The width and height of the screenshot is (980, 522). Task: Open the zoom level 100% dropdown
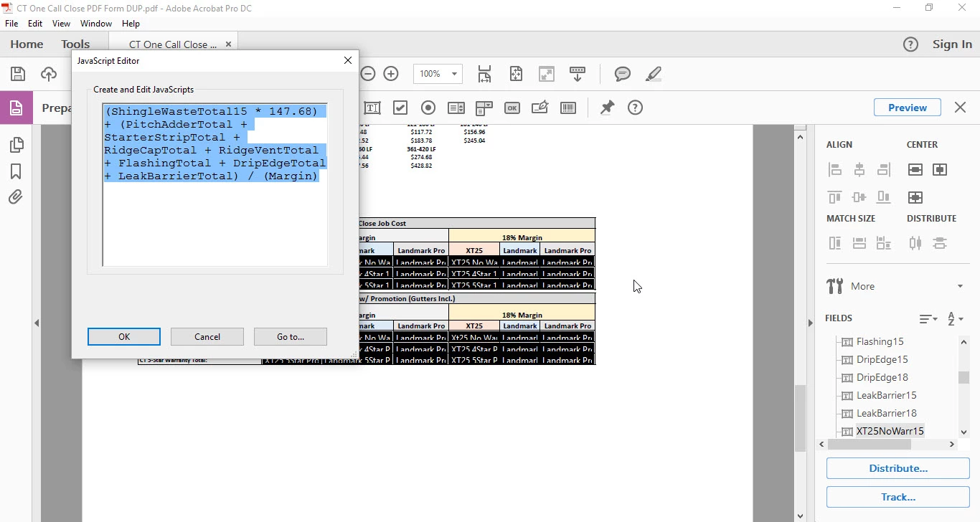pyautogui.click(x=438, y=74)
